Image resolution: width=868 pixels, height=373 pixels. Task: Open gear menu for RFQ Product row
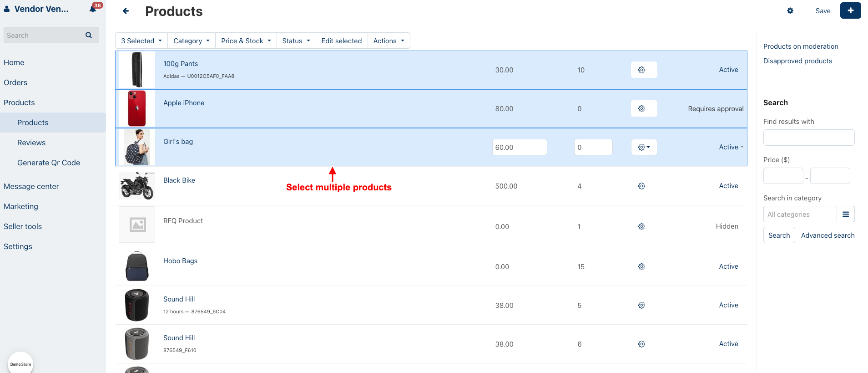[x=641, y=226]
